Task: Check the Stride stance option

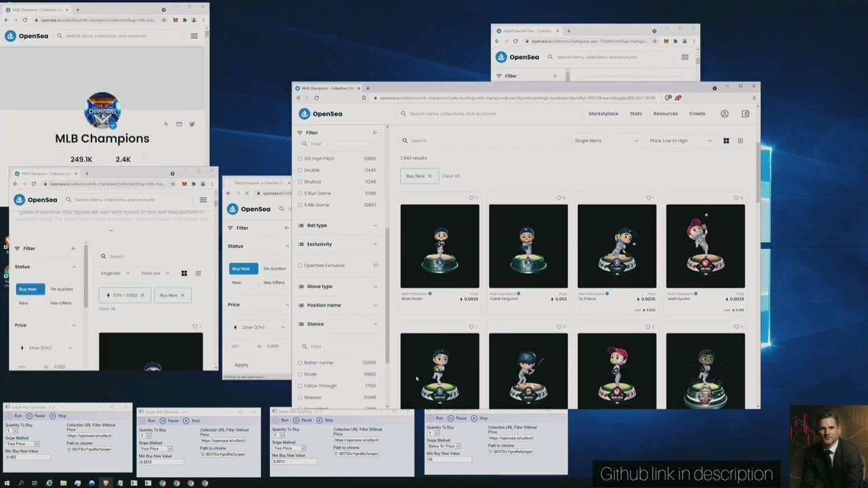Action: pyautogui.click(x=300, y=374)
